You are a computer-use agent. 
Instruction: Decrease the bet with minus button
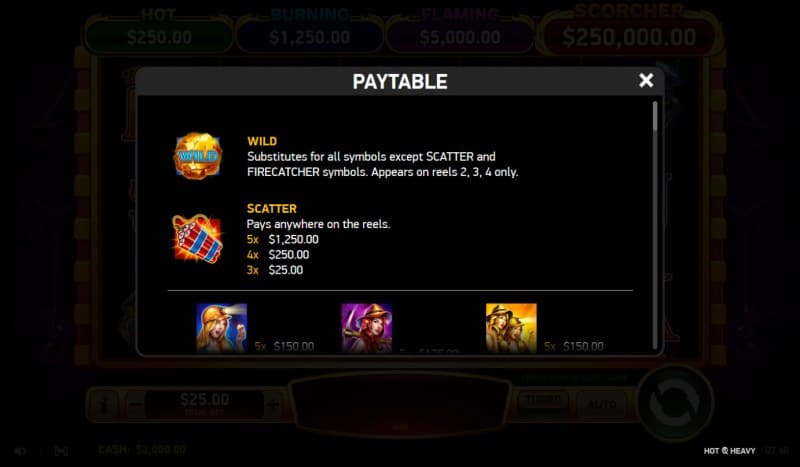pyautogui.click(x=135, y=405)
